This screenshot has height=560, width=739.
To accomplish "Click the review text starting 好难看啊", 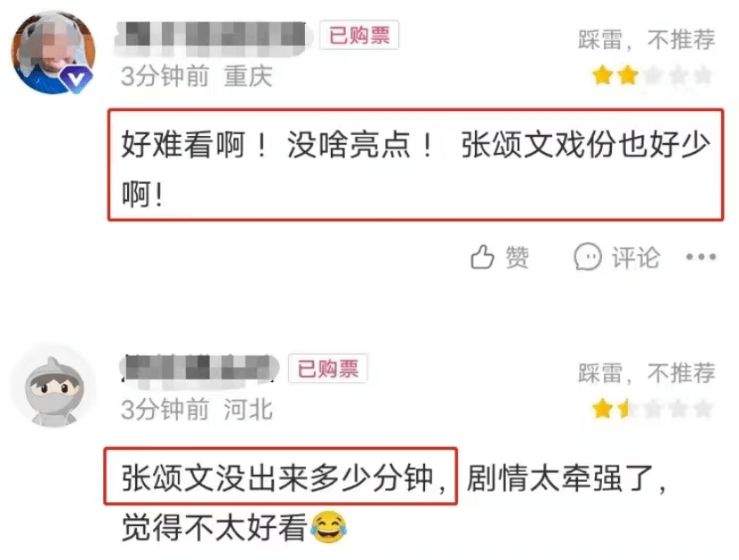I will (x=415, y=164).
